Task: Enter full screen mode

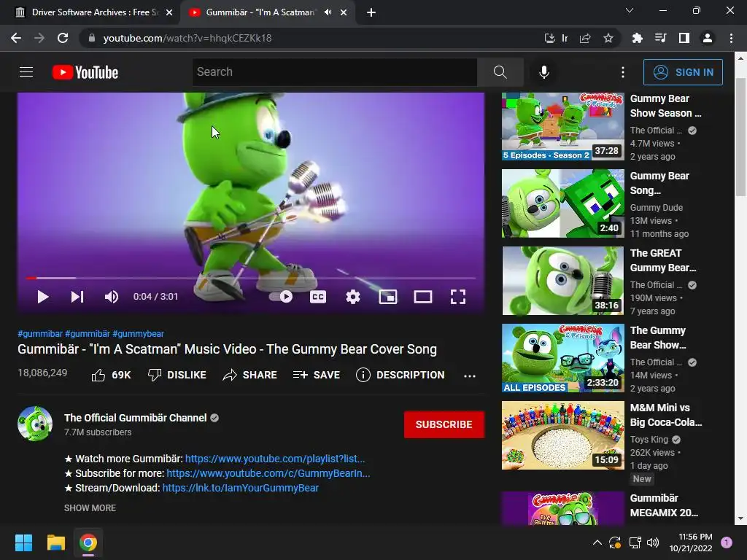Action: (x=458, y=297)
